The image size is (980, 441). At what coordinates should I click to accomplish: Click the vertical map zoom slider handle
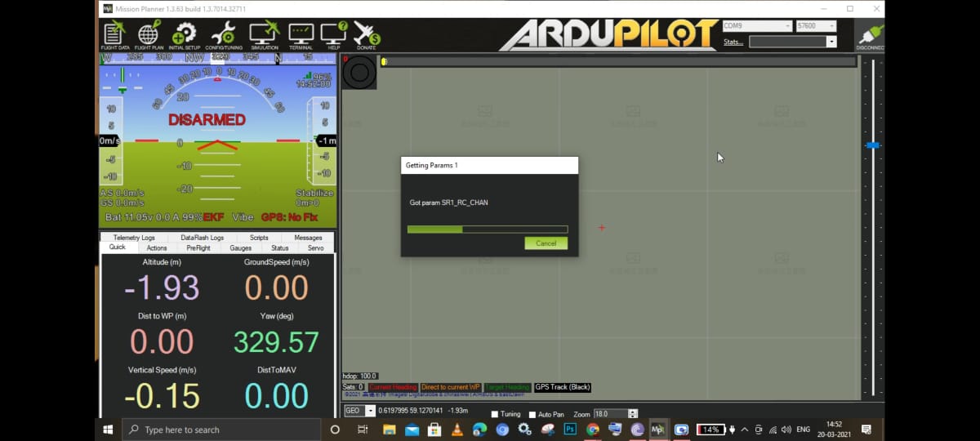(873, 145)
